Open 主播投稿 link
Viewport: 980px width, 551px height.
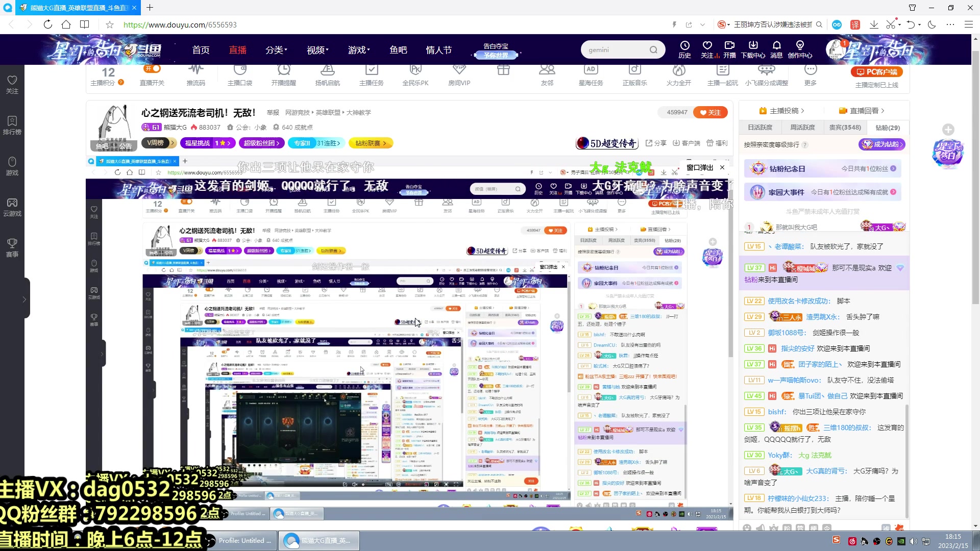(781, 111)
